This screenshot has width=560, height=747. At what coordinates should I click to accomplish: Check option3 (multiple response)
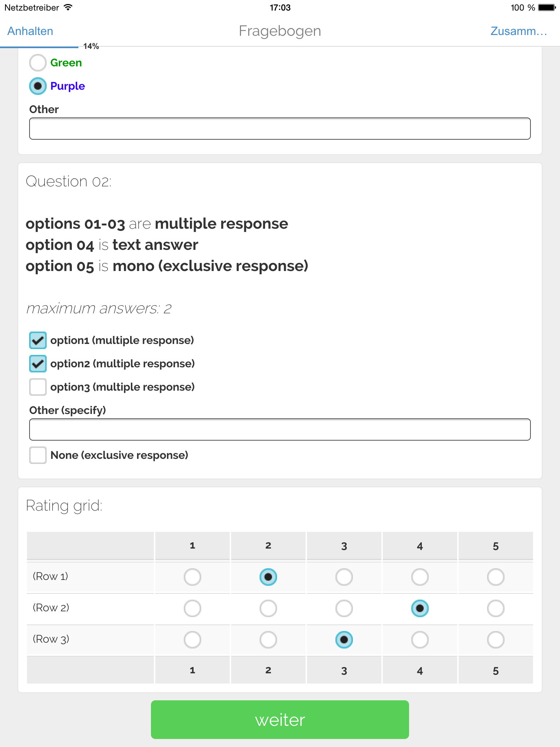pos(38,387)
